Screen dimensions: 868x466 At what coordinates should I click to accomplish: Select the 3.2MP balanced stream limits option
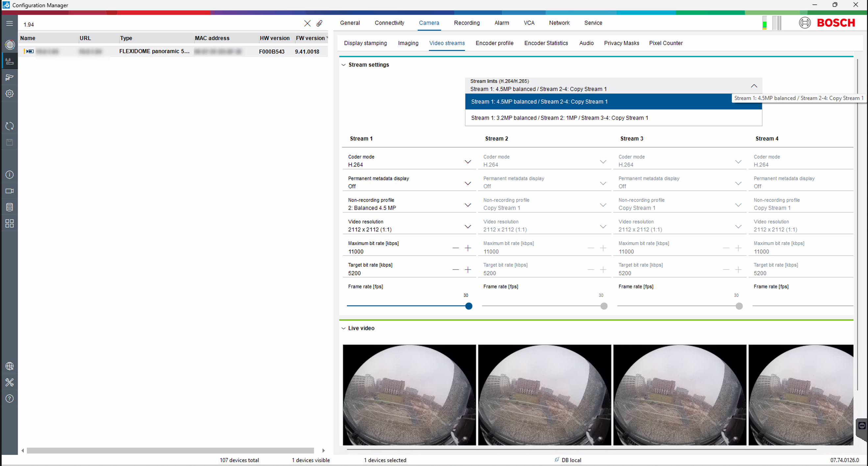click(559, 118)
